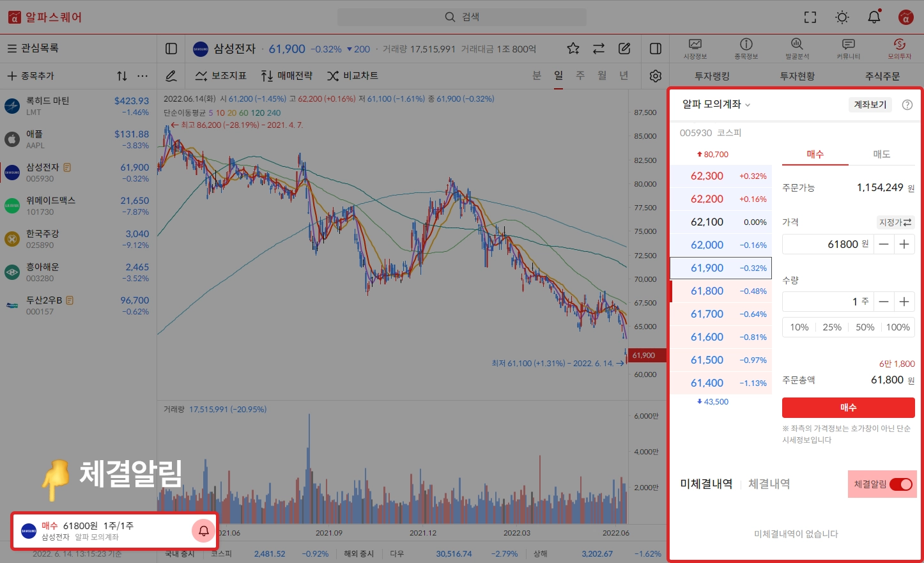
Task: Click the search box at top
Action: coord(462,17)
